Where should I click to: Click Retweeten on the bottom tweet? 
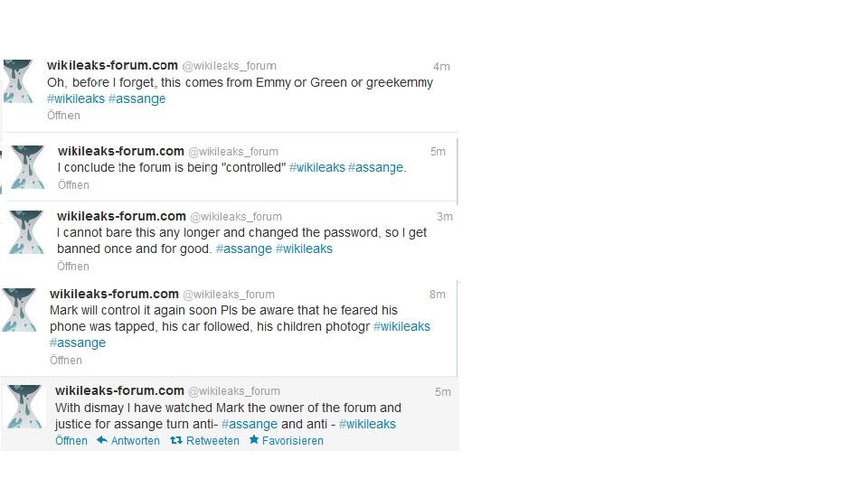tap(212, 441)
